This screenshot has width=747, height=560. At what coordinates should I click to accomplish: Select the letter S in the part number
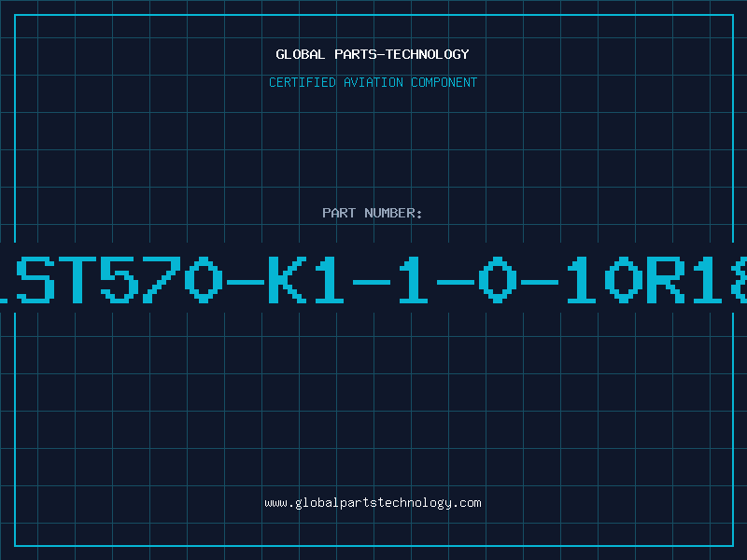point(35,279)
